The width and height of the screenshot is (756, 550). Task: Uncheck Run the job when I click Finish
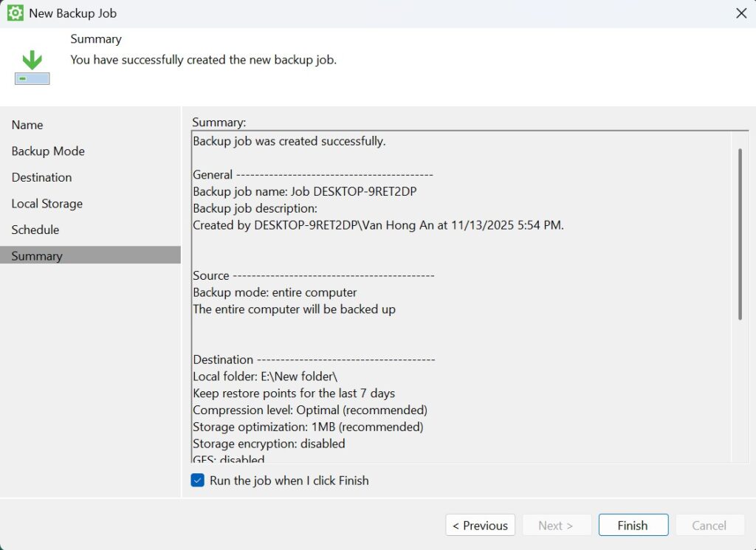198,481
